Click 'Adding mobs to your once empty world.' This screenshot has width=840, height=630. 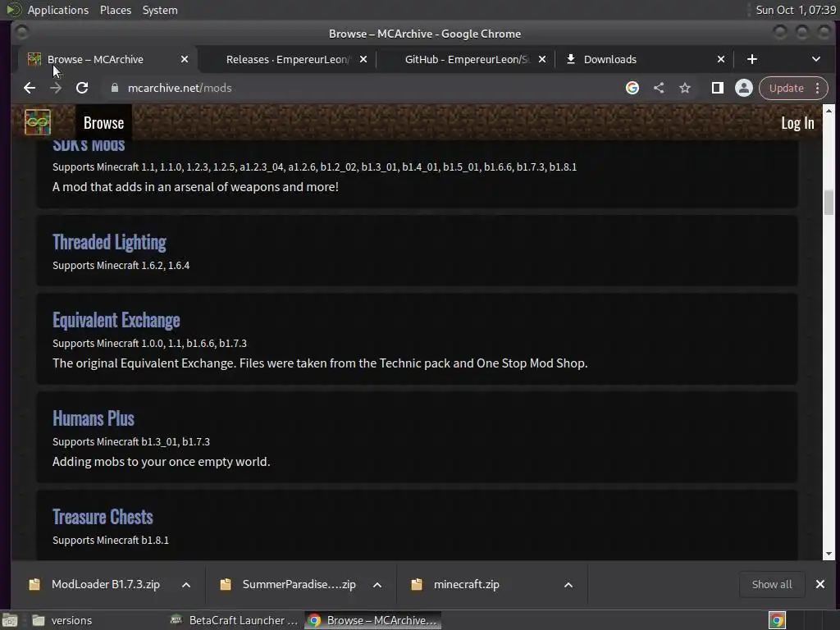click(162, 462)
